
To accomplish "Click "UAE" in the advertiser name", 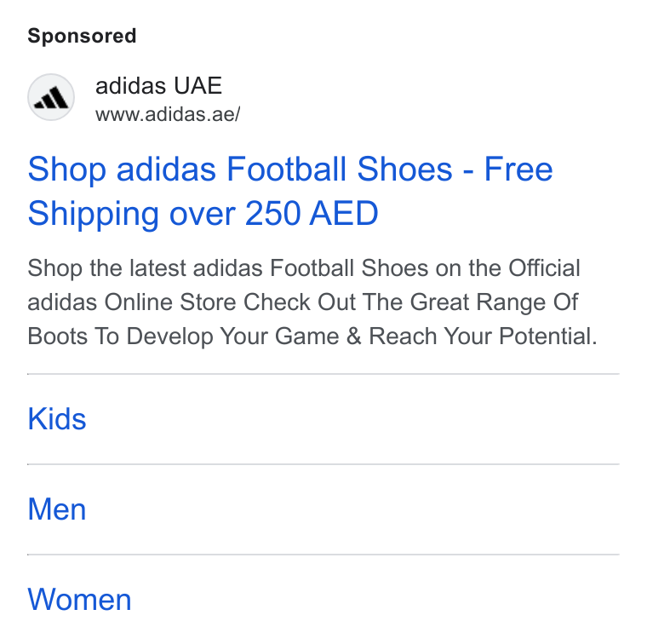I will click(198, 86).
